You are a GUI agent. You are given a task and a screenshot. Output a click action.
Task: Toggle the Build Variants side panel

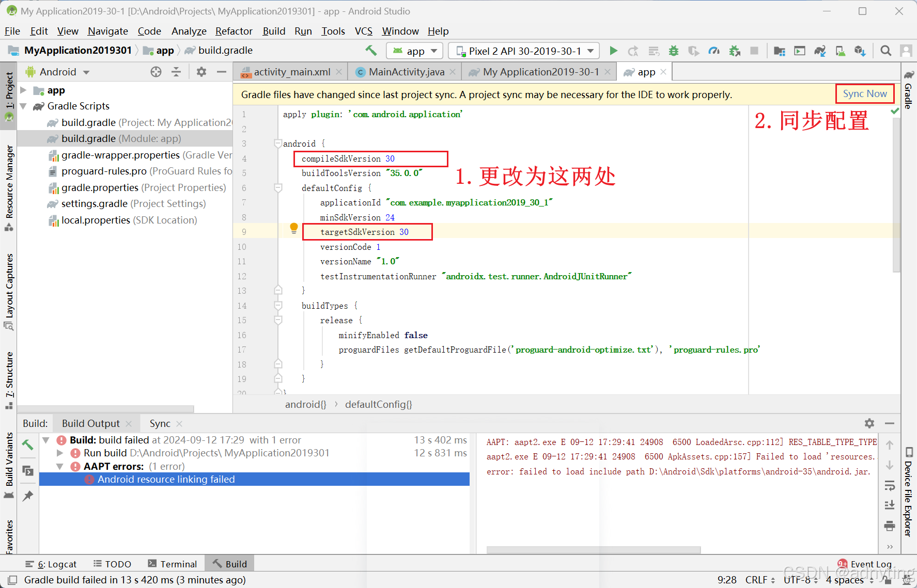[x=9, y=465]
